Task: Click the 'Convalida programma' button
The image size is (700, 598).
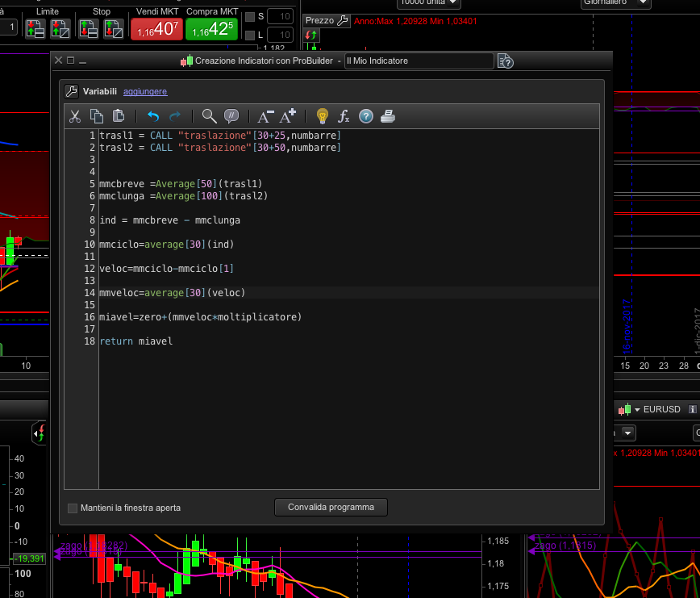Action: (331, 508)
